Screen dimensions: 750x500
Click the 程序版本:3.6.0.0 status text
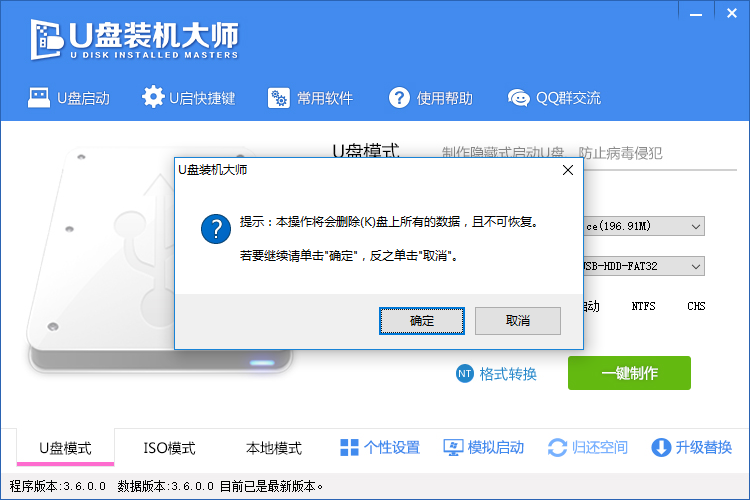(x=57, y=487)
